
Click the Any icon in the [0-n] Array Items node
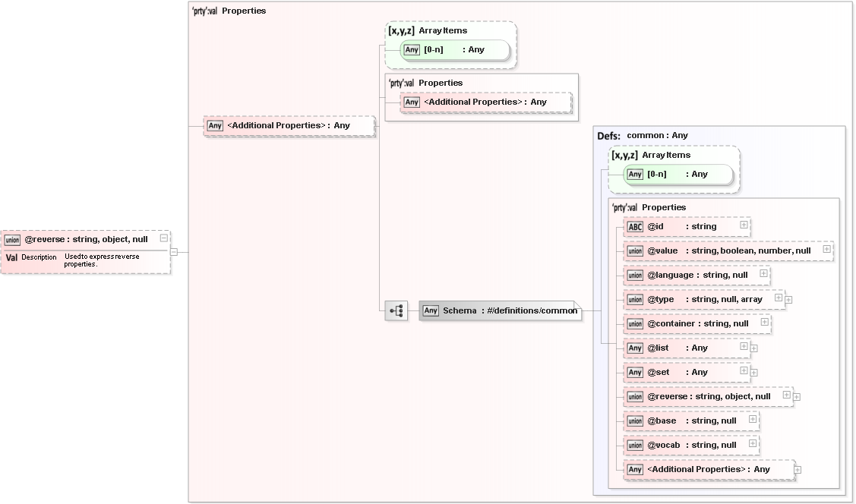pyautogui.click(x=411, y=49)
